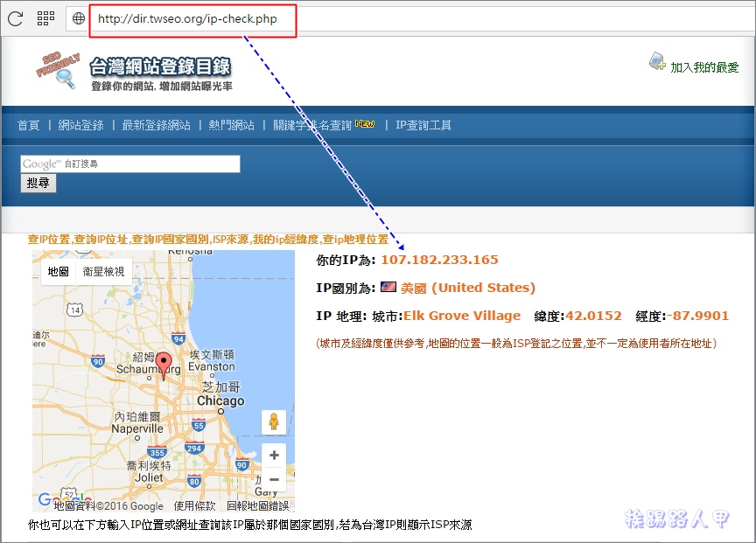Click the 搜尋 button
The height and width of the screenshot is (543, 756).
click(38, 183)
